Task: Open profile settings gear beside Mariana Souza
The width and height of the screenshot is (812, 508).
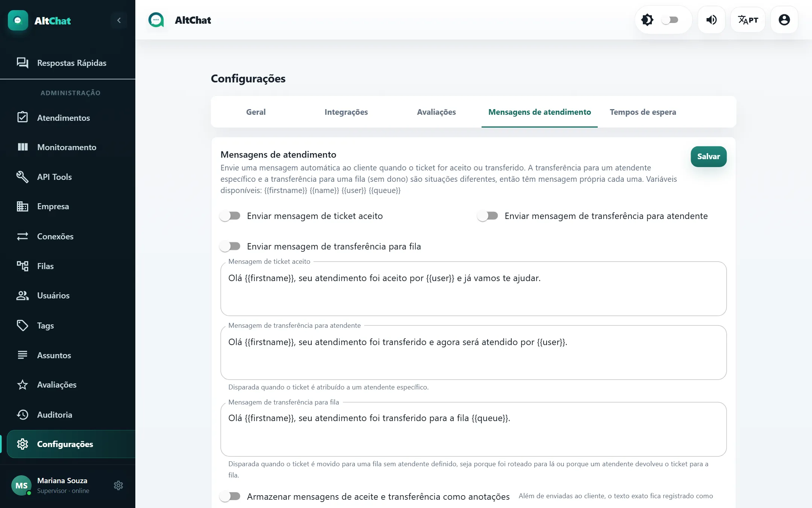Action: (x=118, y=485)
